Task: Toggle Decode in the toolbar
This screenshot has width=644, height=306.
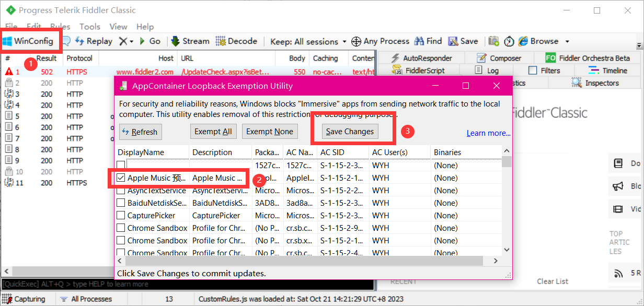Action: coord(236,41)
